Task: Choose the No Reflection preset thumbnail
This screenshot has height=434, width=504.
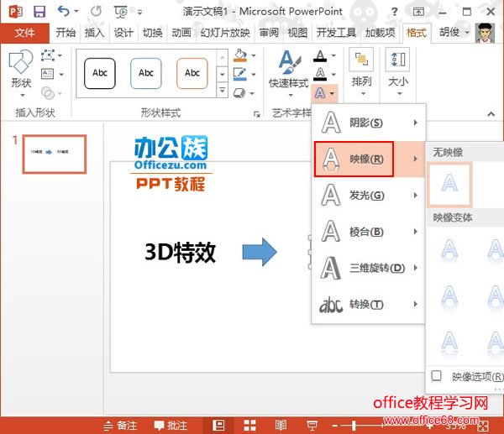Action: (449, 184)
